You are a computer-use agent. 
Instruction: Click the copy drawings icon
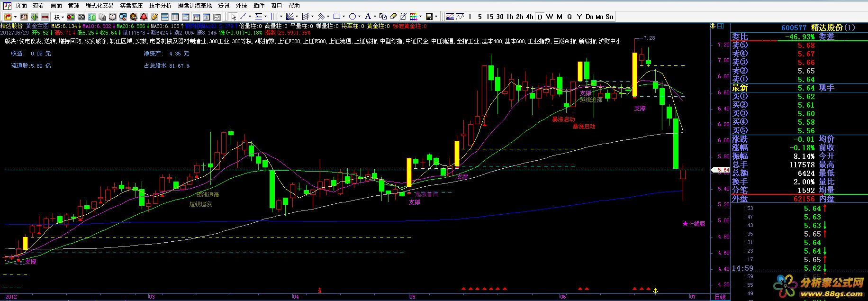point(383,17)
